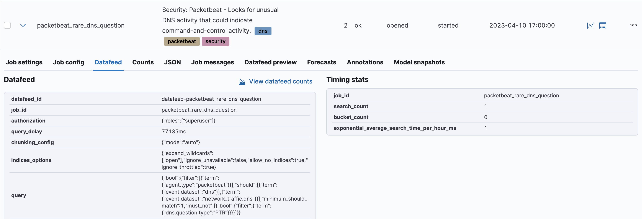Select the Datafeed tab

pos(108,62)
